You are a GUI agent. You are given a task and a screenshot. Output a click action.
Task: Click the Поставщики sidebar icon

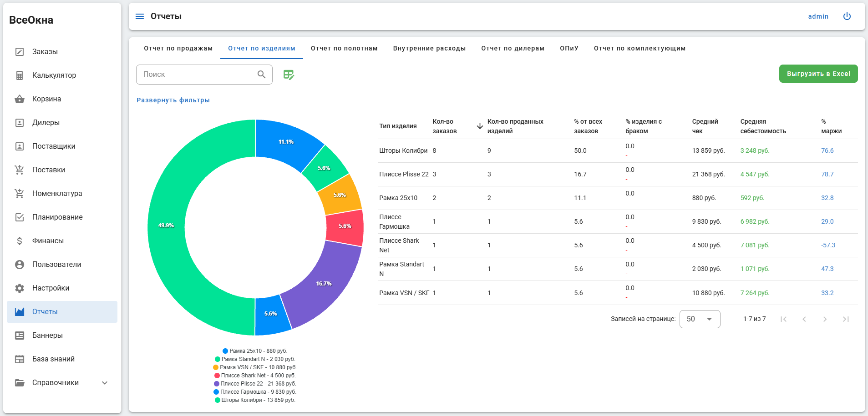(20, 146)
